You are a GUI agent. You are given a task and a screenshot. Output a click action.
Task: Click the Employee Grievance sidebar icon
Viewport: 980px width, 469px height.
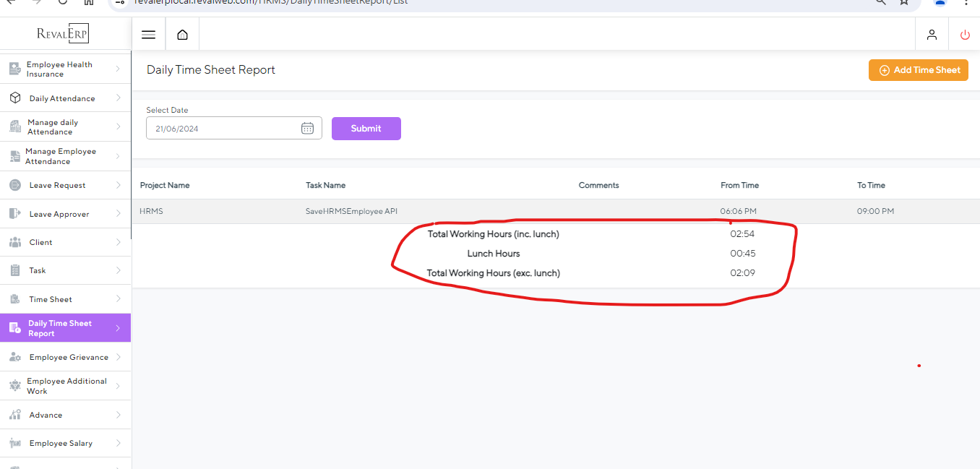[15, 357]
